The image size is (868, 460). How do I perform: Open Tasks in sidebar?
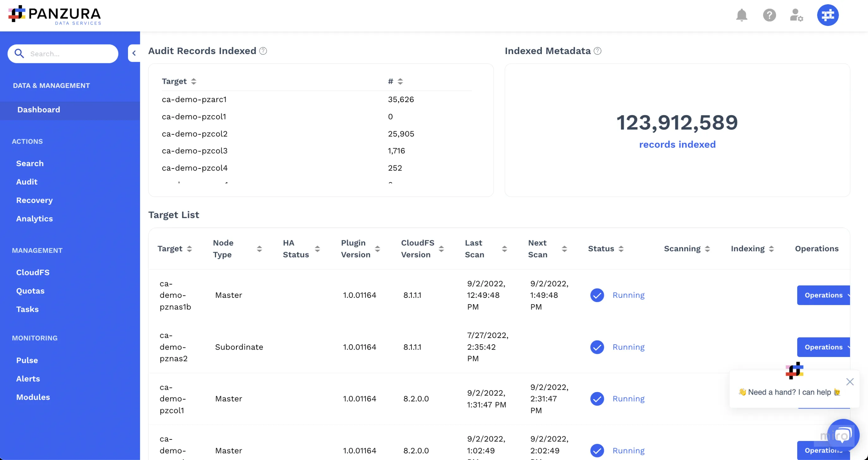coord(27,310)
